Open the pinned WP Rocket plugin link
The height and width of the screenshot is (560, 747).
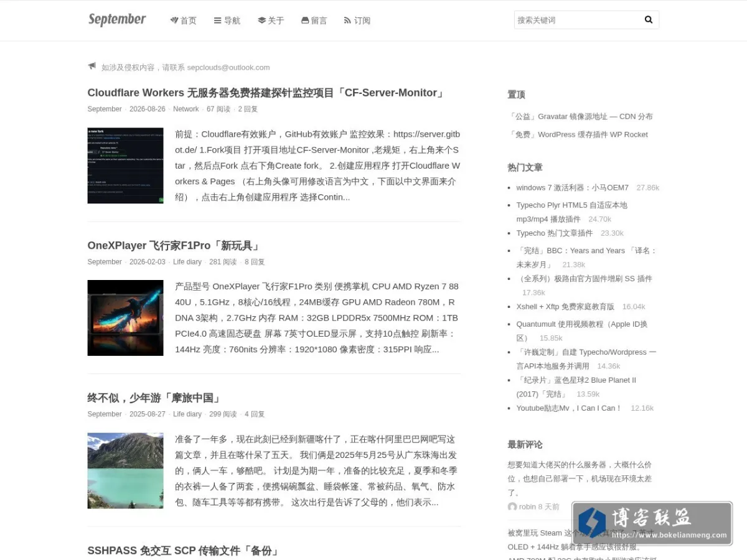pos(578,134)
